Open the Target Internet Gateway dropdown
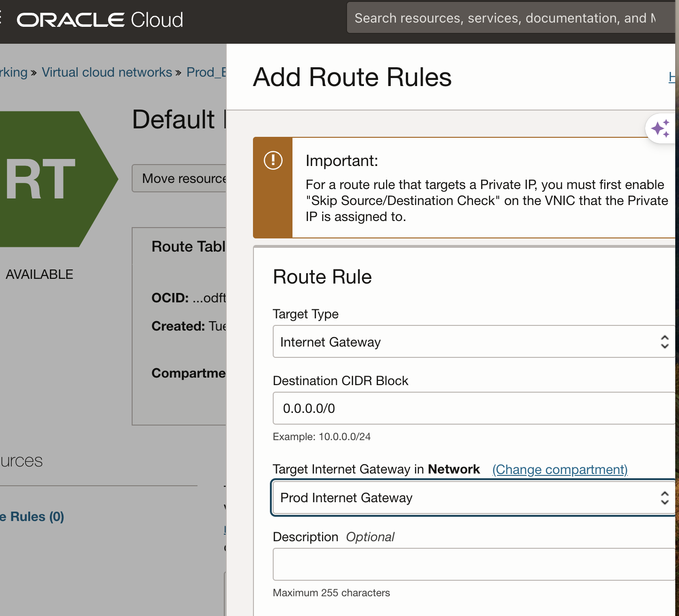 tap(473, 498)
